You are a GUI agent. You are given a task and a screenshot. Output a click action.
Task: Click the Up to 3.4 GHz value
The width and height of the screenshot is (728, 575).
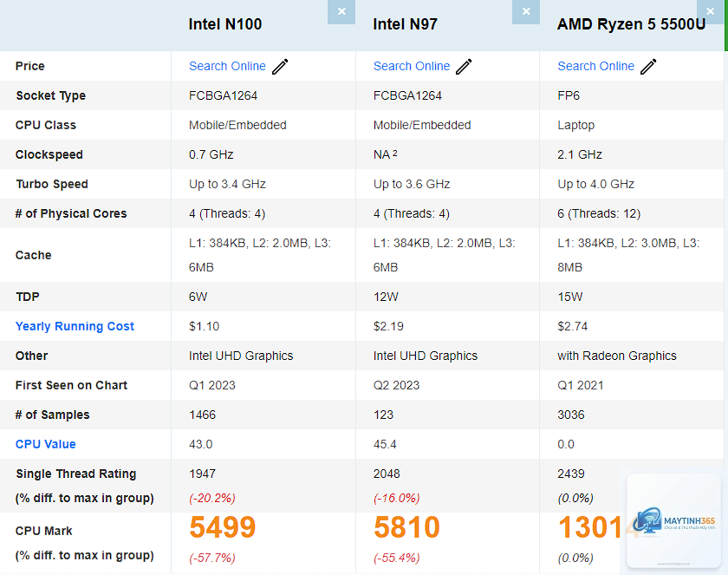click(227, 185)
